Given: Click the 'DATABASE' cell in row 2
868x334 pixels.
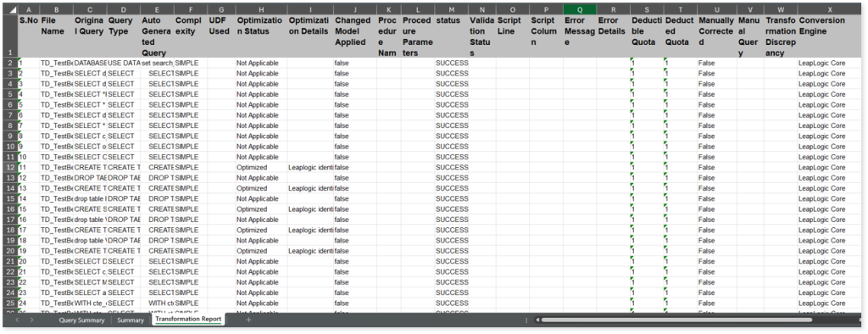Looking at the screenshot, I should pos(90,63).
